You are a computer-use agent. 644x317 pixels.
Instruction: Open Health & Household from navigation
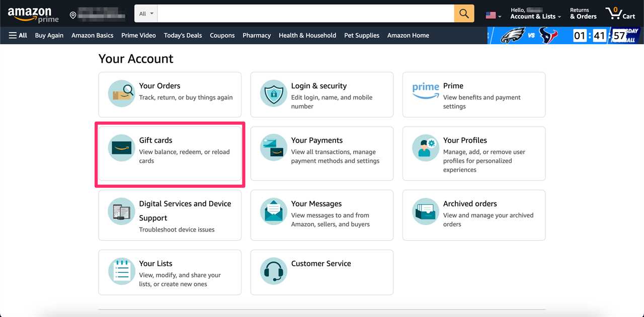307,35
